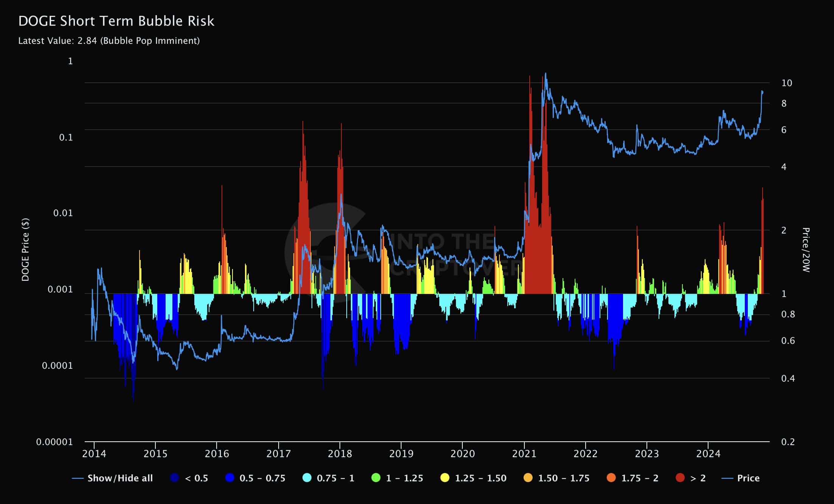Click the 2016 x-axis label

217,453
